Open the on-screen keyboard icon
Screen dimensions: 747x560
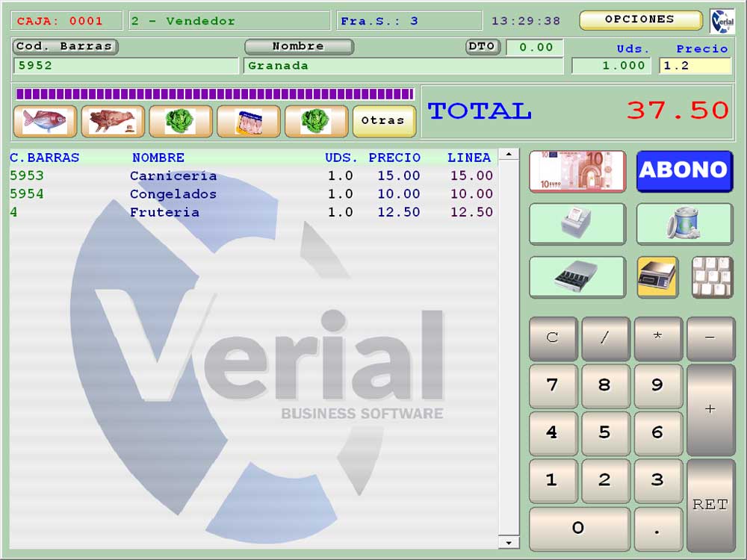tap(712, 277)
